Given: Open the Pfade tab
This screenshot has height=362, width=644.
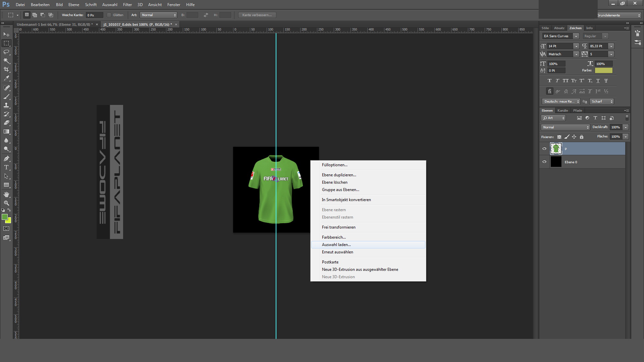Looking at the screenshot, I should click(578, 111).
